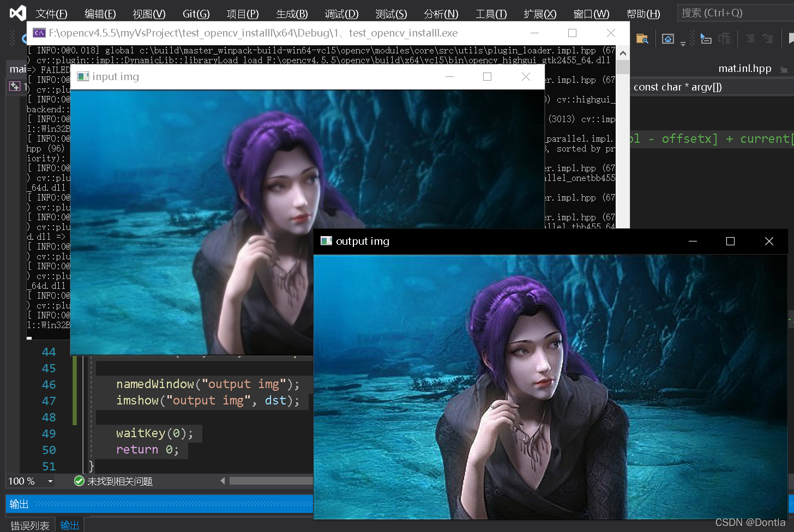794x532 pixels.
Task: Click the console window title bar path
Action: pos(253,33)
